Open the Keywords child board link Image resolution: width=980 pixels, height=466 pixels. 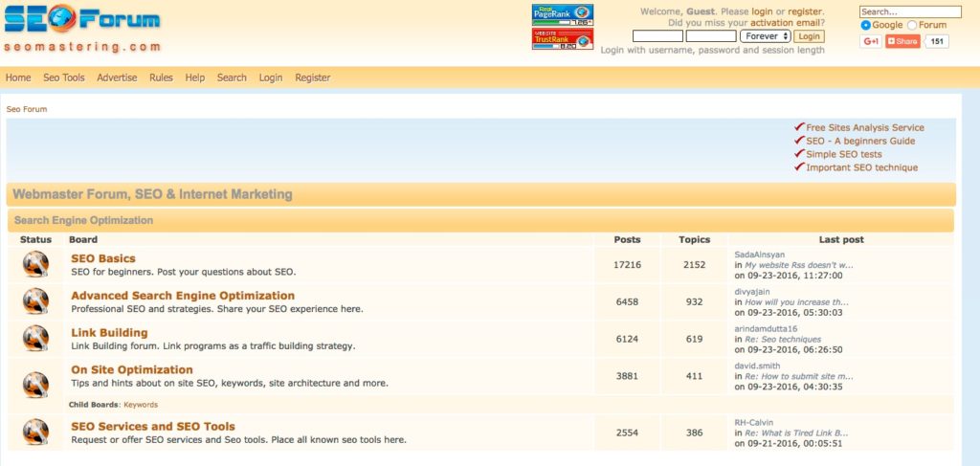pos(141,405)
